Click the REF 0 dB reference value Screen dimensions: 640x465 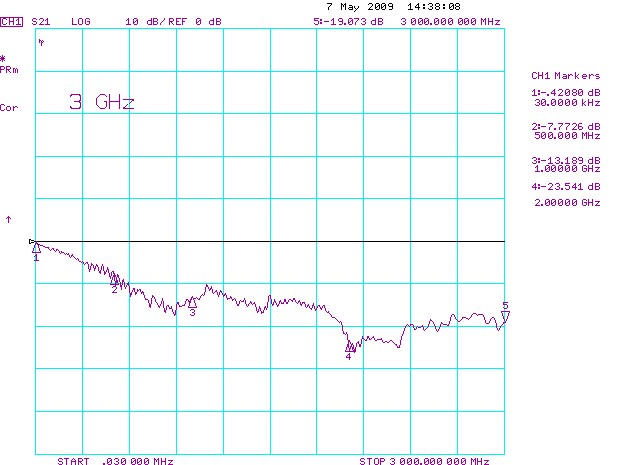(x=201, y=20)
